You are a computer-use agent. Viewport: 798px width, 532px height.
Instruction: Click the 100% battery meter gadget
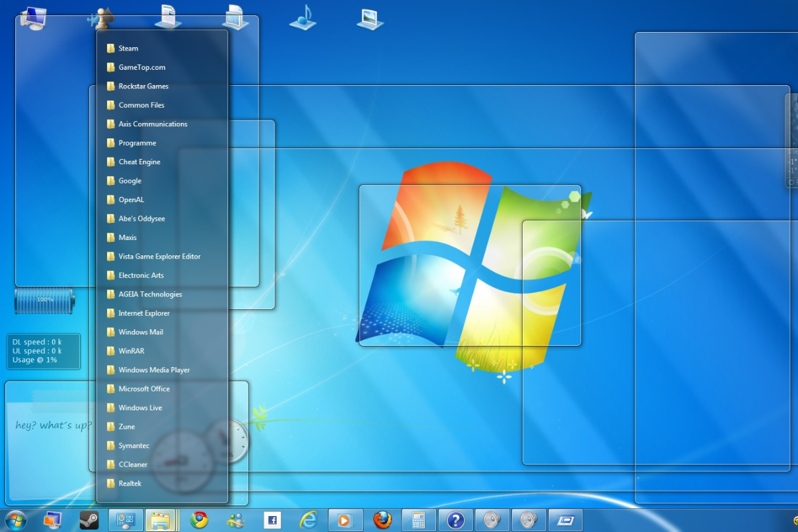point(45,301)
